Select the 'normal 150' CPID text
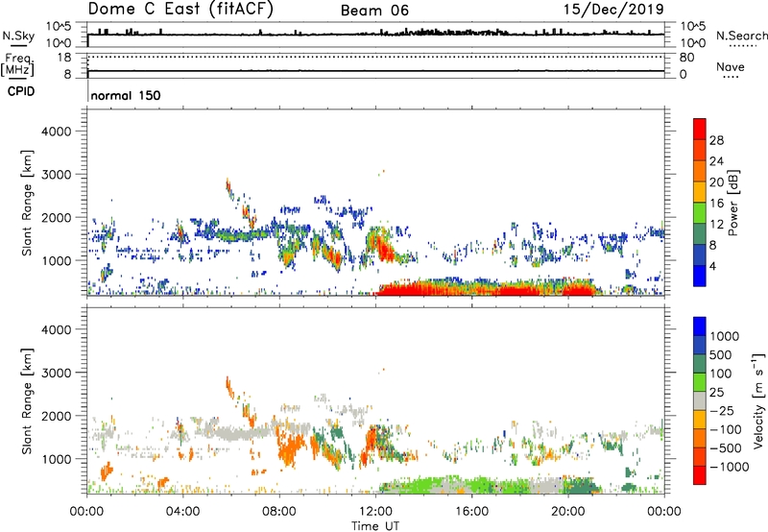The image size is (768, 532). click(x=126, y=95)
